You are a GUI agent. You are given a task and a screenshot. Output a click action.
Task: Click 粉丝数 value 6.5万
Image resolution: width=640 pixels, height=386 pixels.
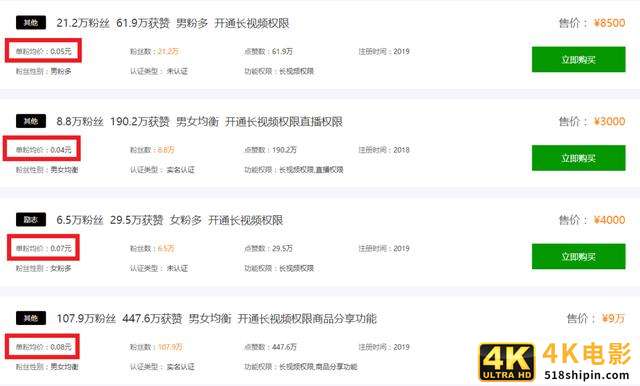pos(166,248)
